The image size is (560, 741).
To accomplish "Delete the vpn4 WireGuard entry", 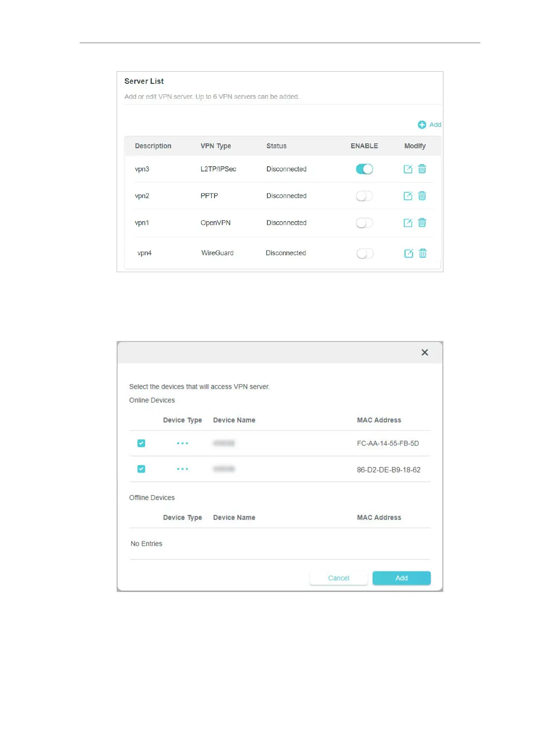I will pyautogui.click(x=423, y=253).
